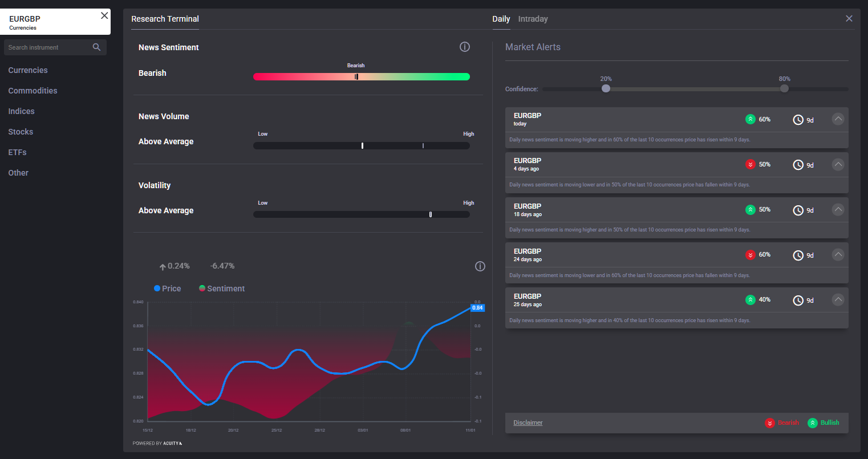Image resolution: width=868 pixels, height=459 pixels.
Task: Toggle the Price series in the chart legend
Action: (167, 288)
